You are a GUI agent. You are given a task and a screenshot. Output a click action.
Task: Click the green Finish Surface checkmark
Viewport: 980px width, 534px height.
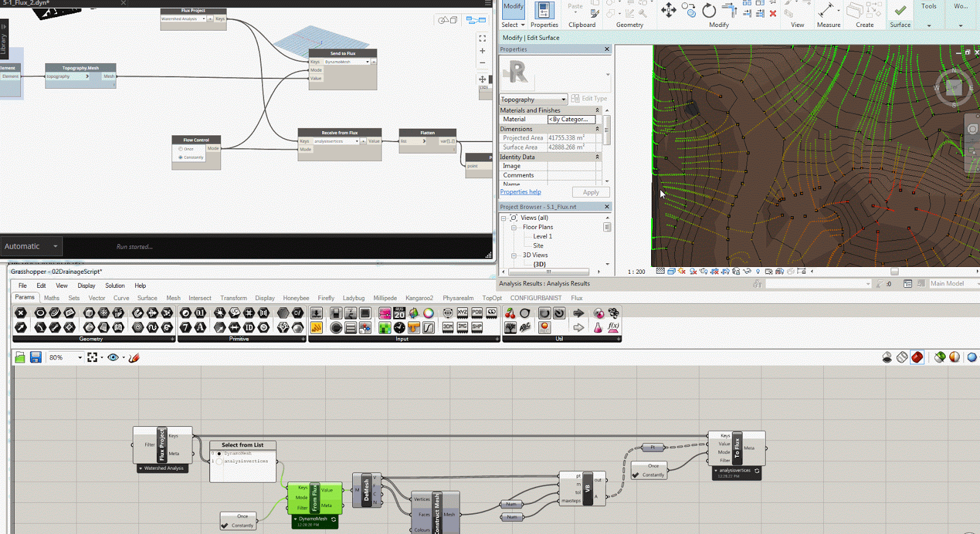coord(900,10)
